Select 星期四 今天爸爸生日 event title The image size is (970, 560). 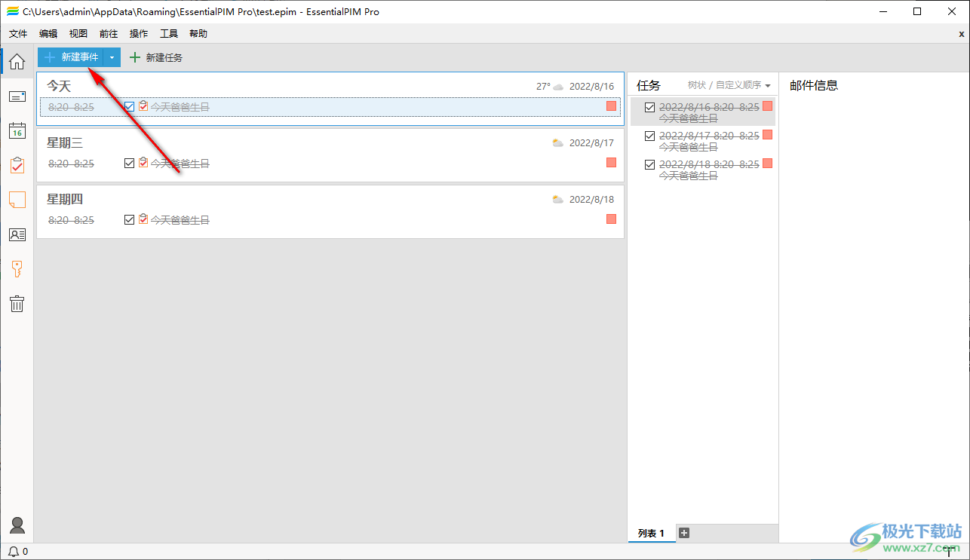pyautogui.click(x=180, y=220)
